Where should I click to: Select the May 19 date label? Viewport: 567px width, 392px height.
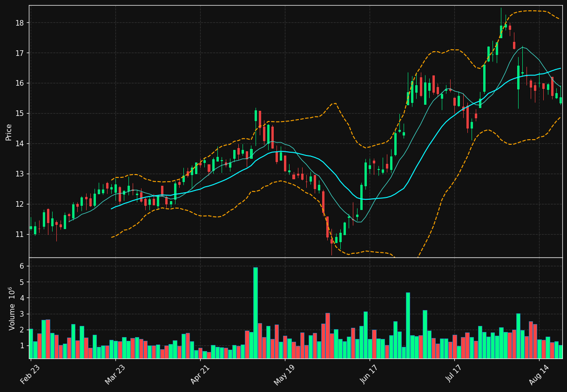(x=284, y=375)
